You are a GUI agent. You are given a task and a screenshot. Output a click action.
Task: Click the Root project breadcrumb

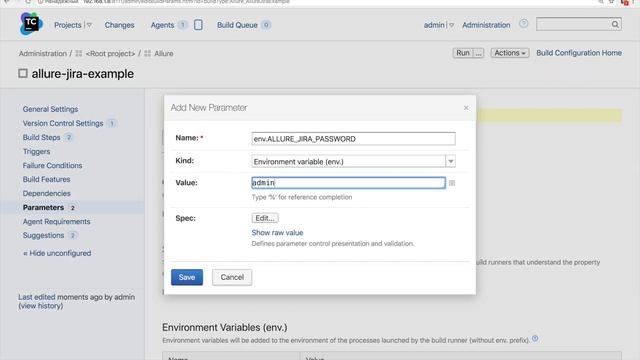(110, 53)
